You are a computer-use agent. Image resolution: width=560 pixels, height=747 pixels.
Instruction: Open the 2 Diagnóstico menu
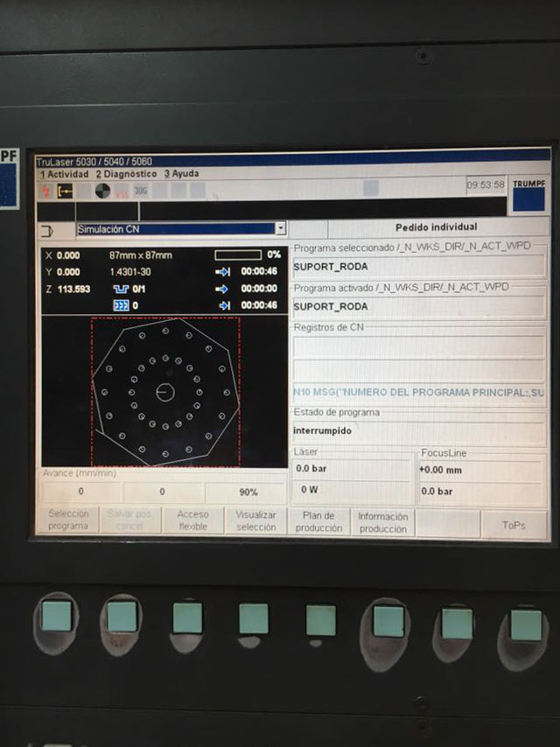pos(126,174)
